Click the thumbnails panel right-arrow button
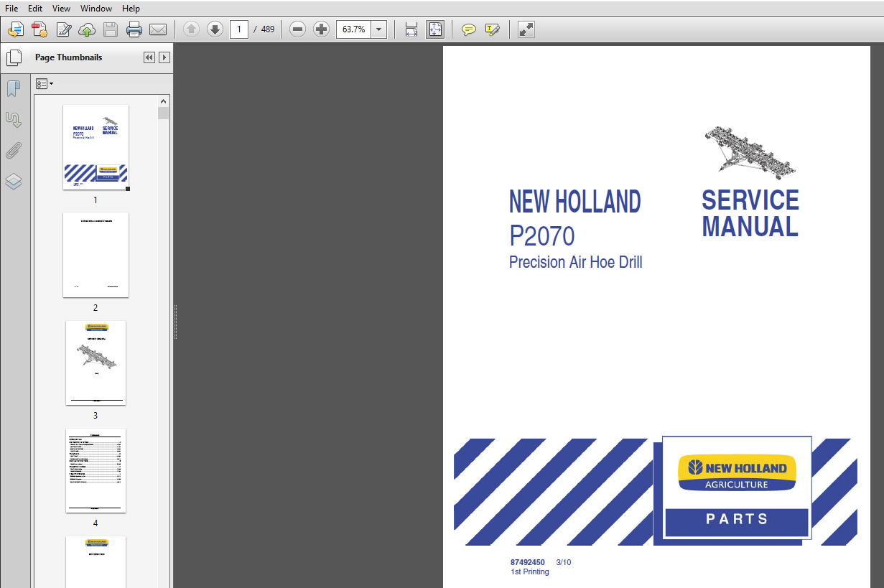 (164, 57)
